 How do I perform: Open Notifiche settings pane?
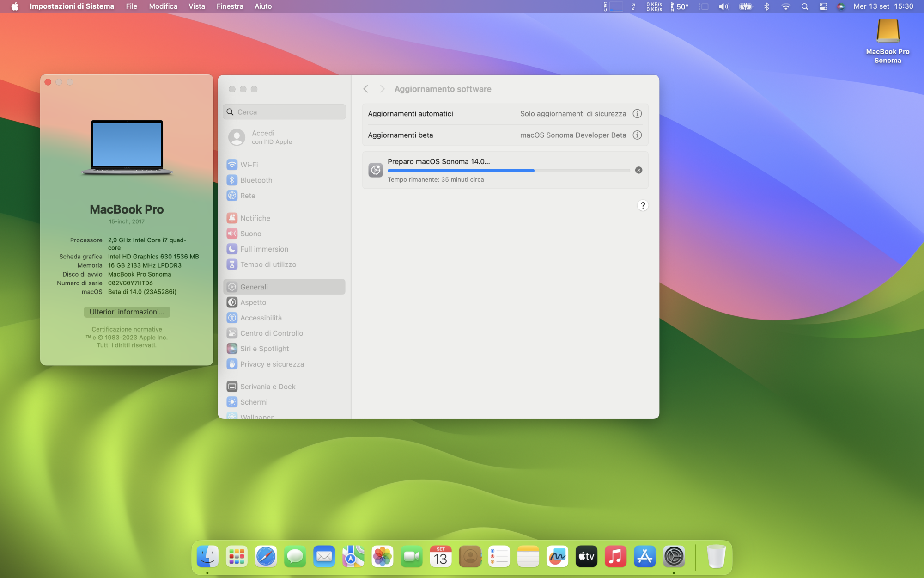tap(255, 218)
